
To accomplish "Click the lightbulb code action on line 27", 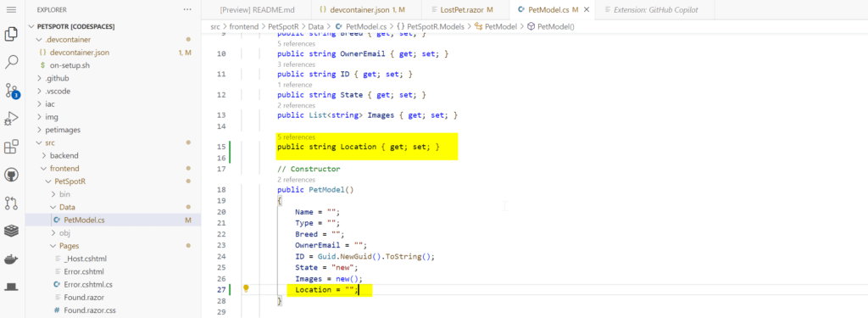I will pyautogui.click(x=247, y=288).
